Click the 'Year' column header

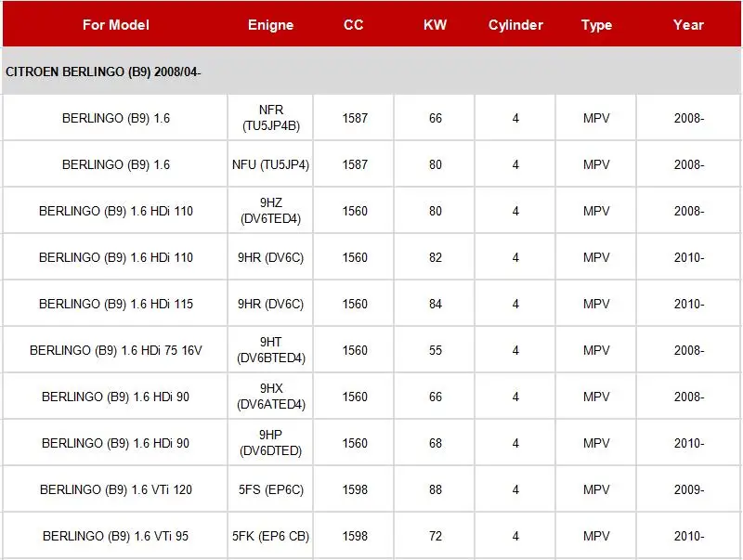[688, 25]
